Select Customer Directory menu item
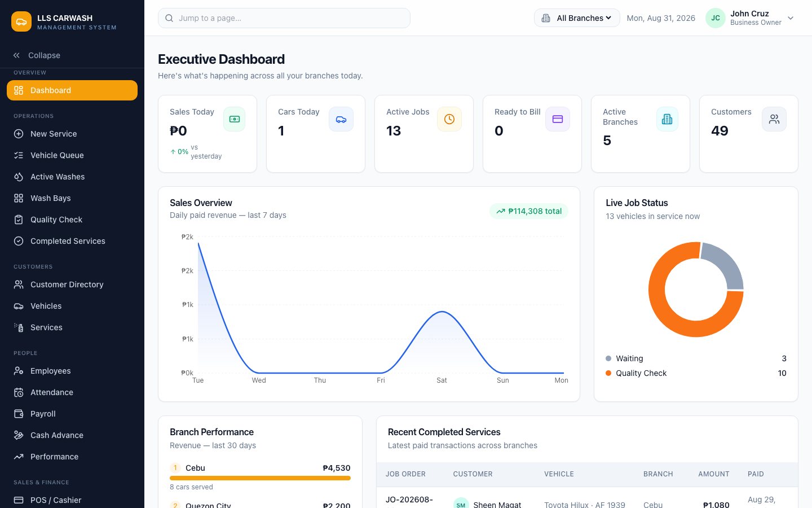This screenshot has height=508, width=812. [x=72, y=284]
